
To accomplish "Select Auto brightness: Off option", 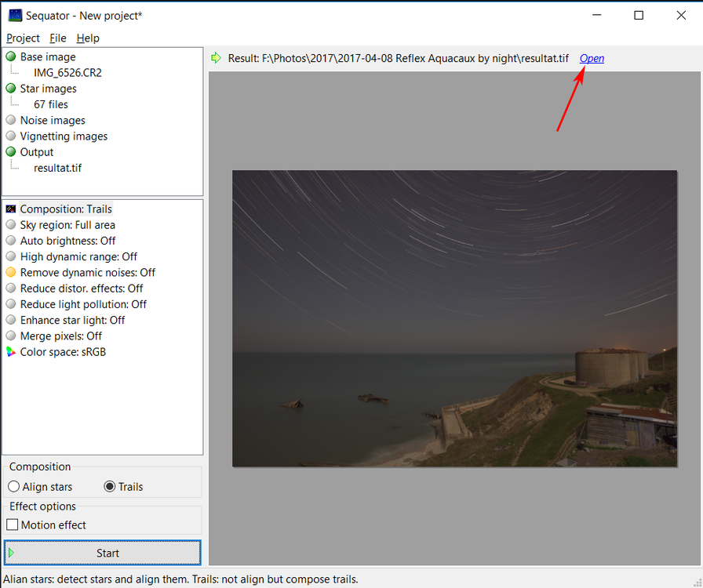I will pyautogui.click(x=67, y=241).
